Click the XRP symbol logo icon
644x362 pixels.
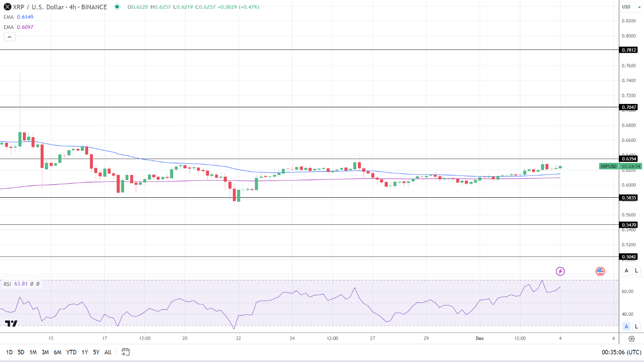[x=7, y=7]
